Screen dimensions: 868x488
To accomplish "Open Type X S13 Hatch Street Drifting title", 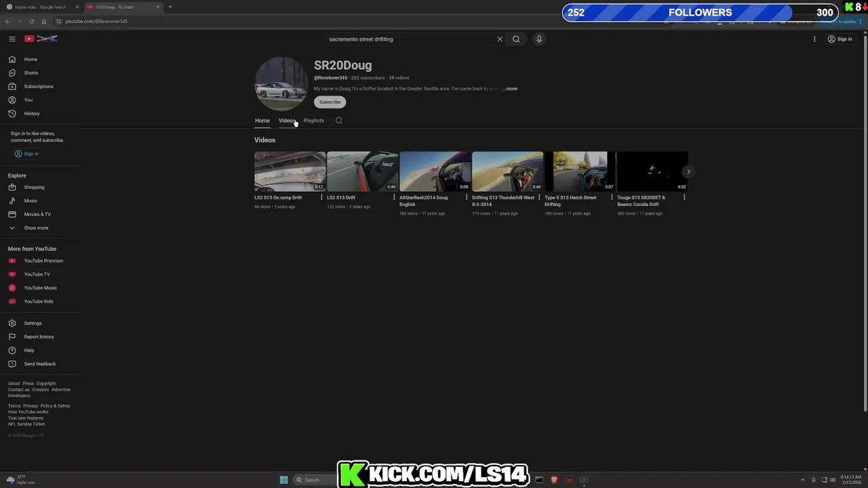I will [570, 201].
